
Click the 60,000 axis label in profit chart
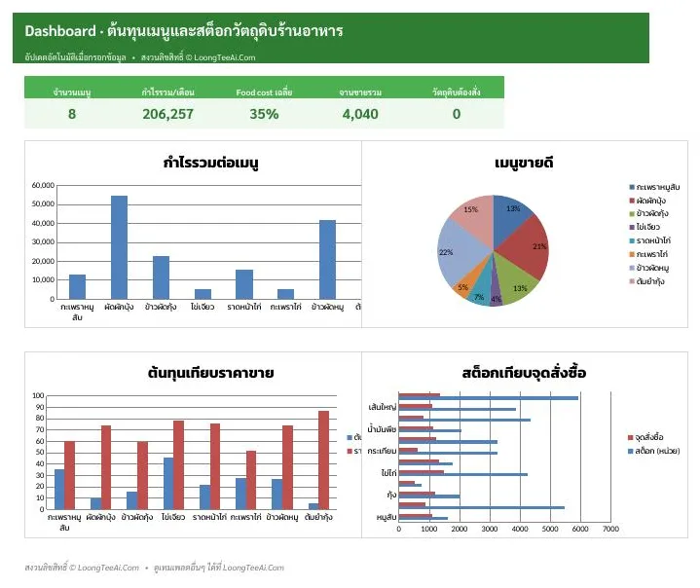coord(43,185)
